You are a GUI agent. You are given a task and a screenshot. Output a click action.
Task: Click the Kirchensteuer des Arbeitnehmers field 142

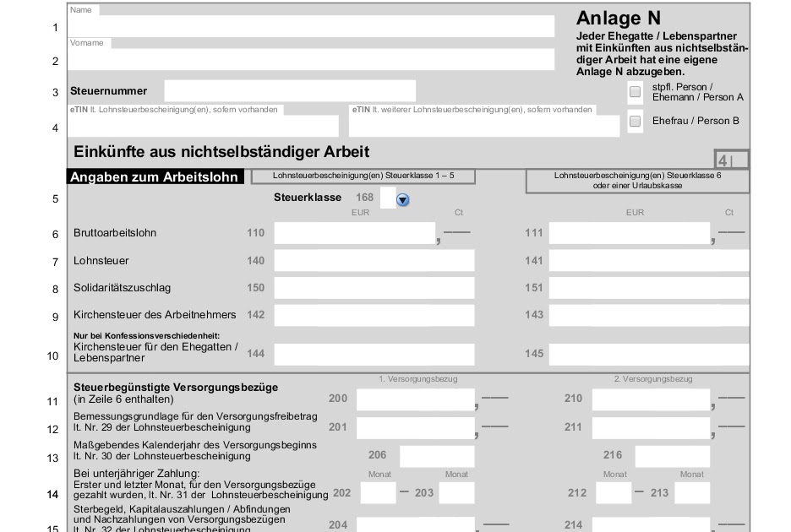point(374,315)
